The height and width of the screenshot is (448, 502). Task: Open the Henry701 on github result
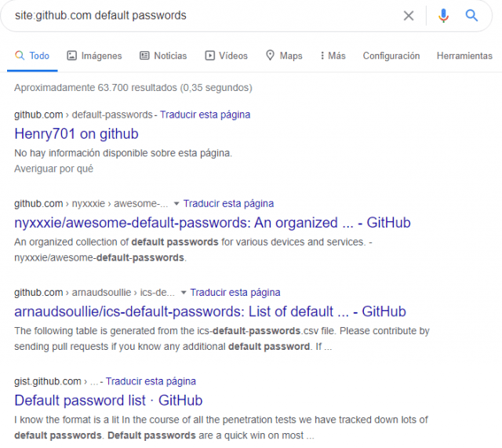[x=76, y=133]
